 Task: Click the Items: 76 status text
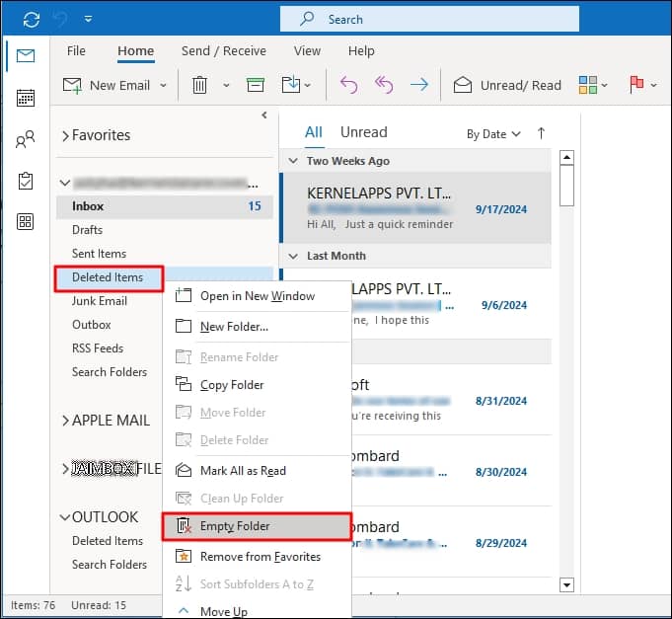(33, 605)
